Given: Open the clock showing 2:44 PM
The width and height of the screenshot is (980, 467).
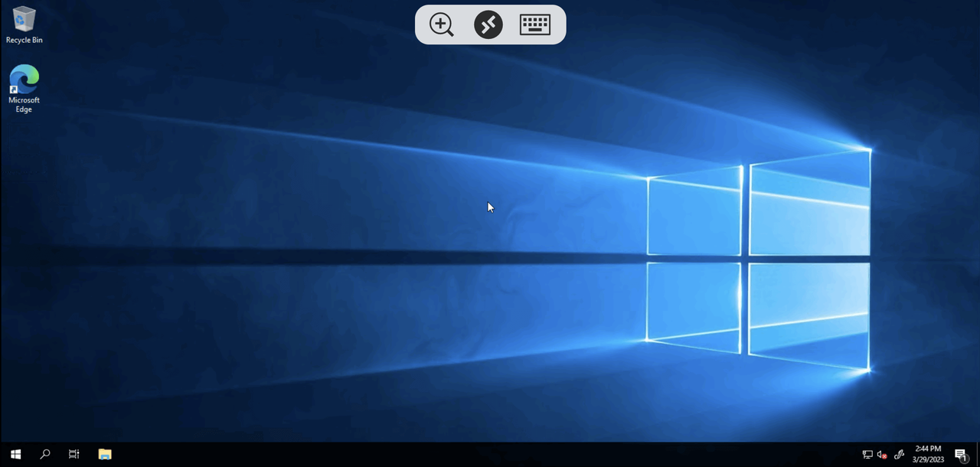Looking at the screenshot, I should click(928, 455).
